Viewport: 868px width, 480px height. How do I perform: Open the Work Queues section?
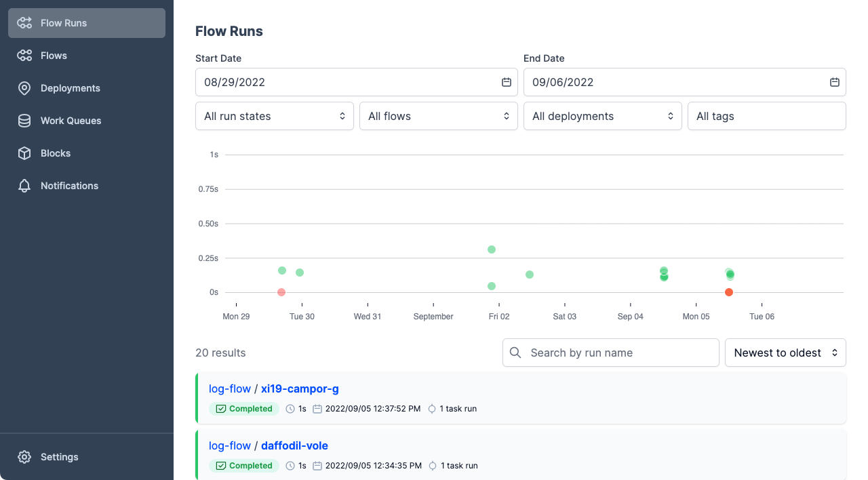[87, 121]
